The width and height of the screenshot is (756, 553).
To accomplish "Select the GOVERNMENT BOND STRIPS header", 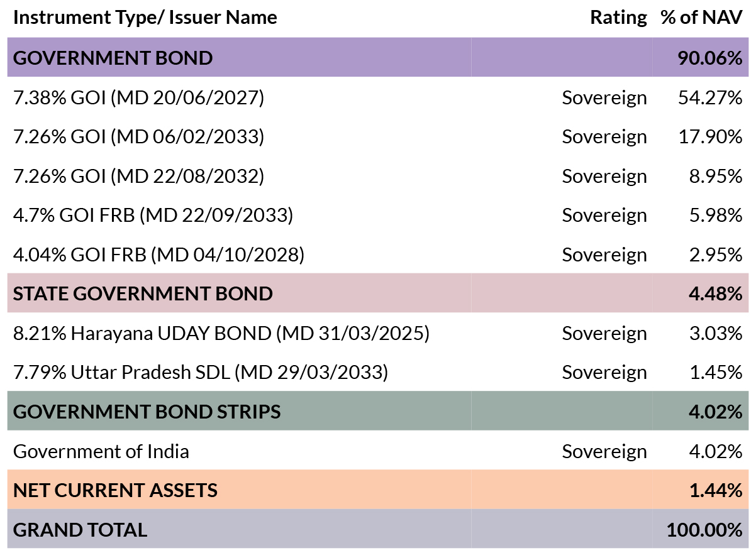I will pos(377,411).
